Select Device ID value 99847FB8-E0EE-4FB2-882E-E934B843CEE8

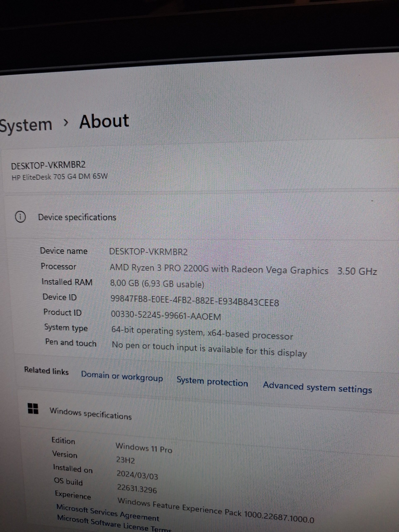195,301
